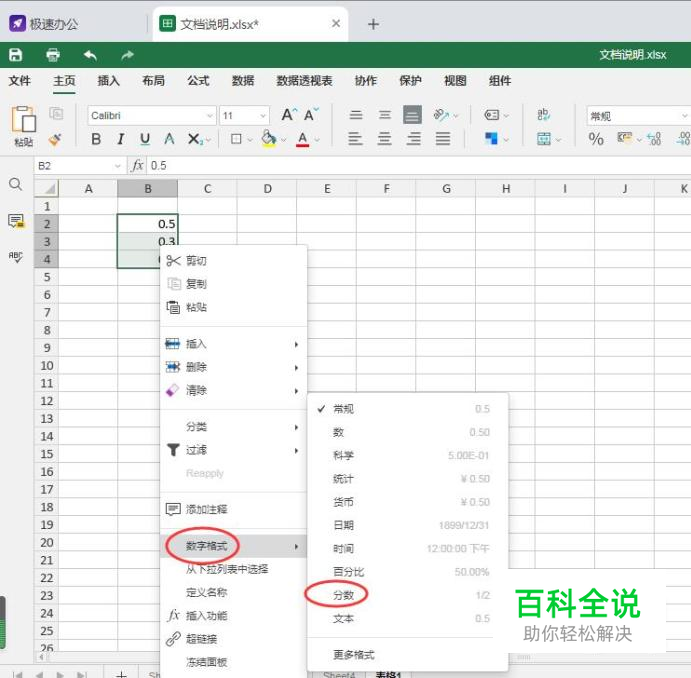
Task: Expand the 插入 submenu in context menu
Action: 233,344
